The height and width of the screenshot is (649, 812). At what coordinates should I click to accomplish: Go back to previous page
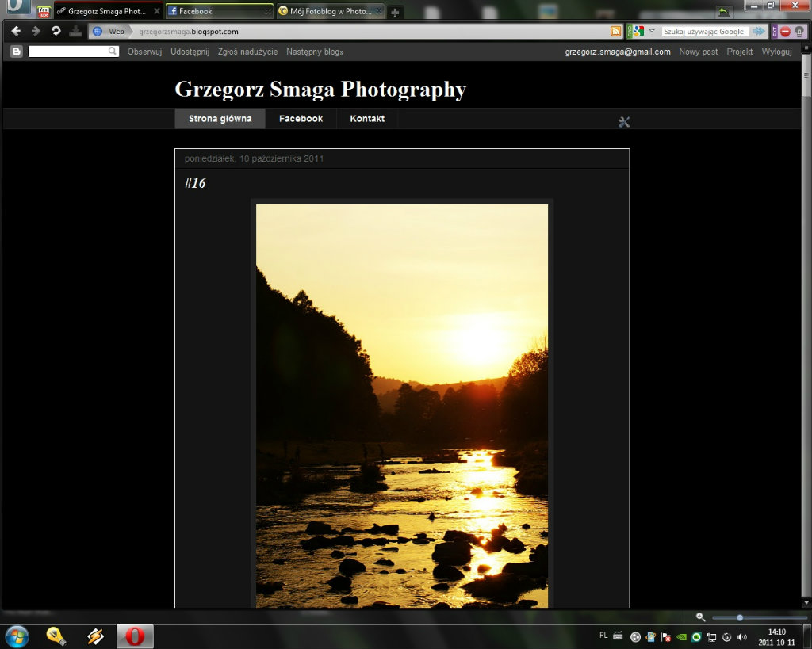tap(16, 31)
